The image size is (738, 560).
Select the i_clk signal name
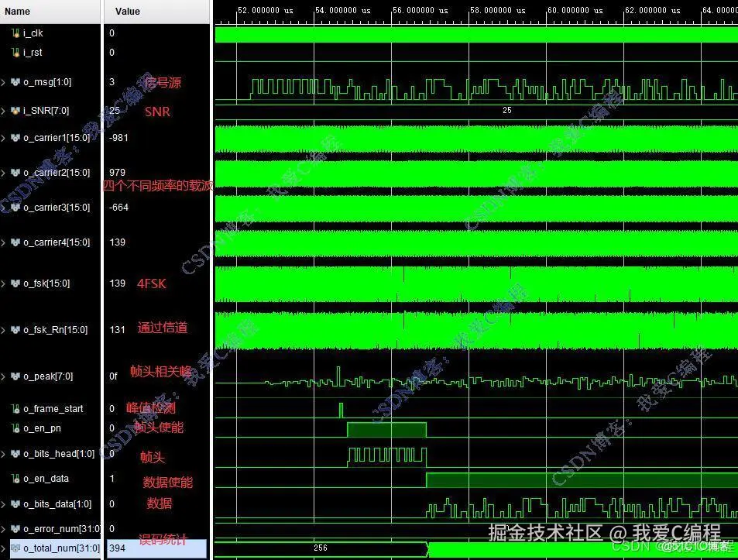[x=33, y=33]
